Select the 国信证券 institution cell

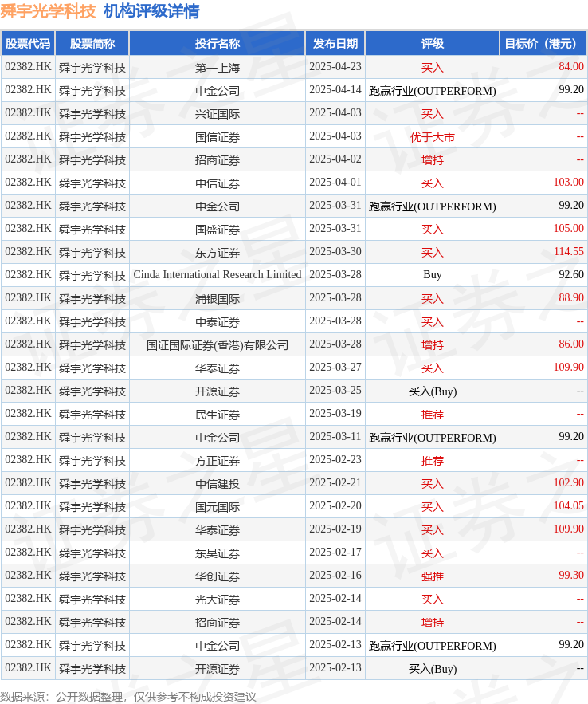coord(218,137)
